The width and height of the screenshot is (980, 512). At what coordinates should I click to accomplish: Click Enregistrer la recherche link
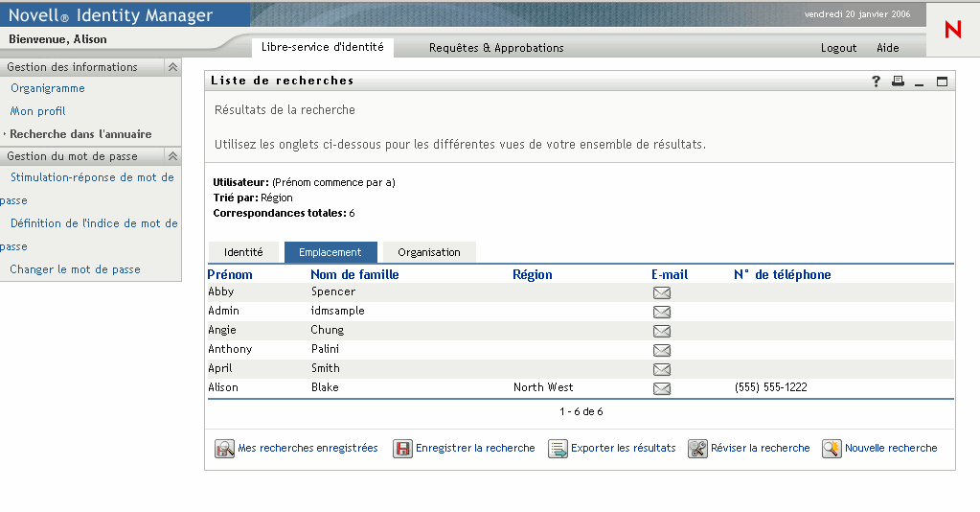pos(475,448)
